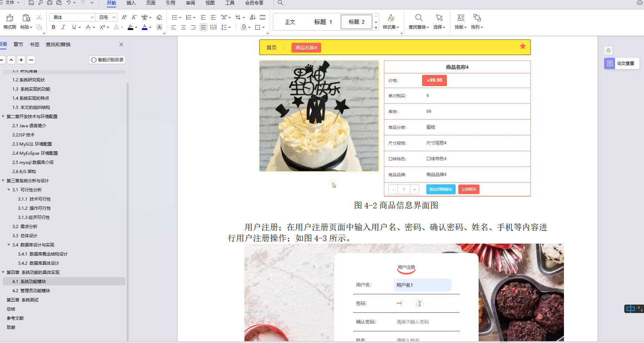Image resolution: width=644 pixels, height=343 pixels.
Task: Click the highlight color swatch
Action: point(130,27)
